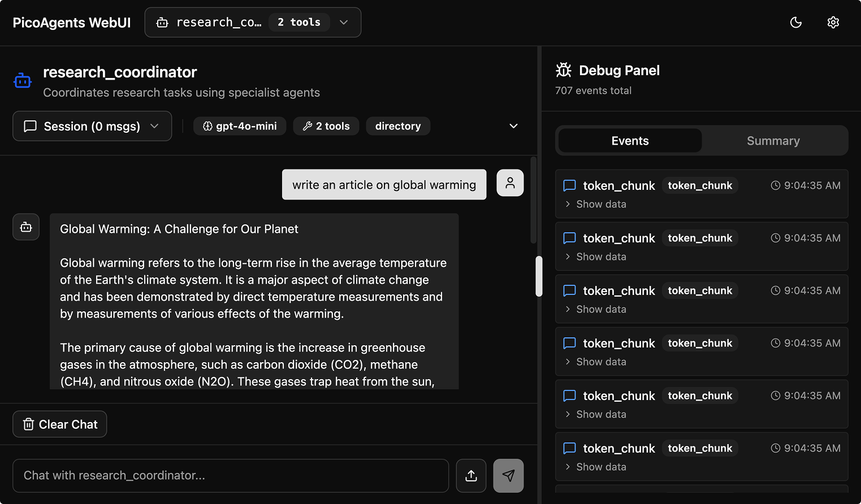Click the globe icon on the gpt-4o-mini badge
The image size is (861, 504).
(209, 126)
